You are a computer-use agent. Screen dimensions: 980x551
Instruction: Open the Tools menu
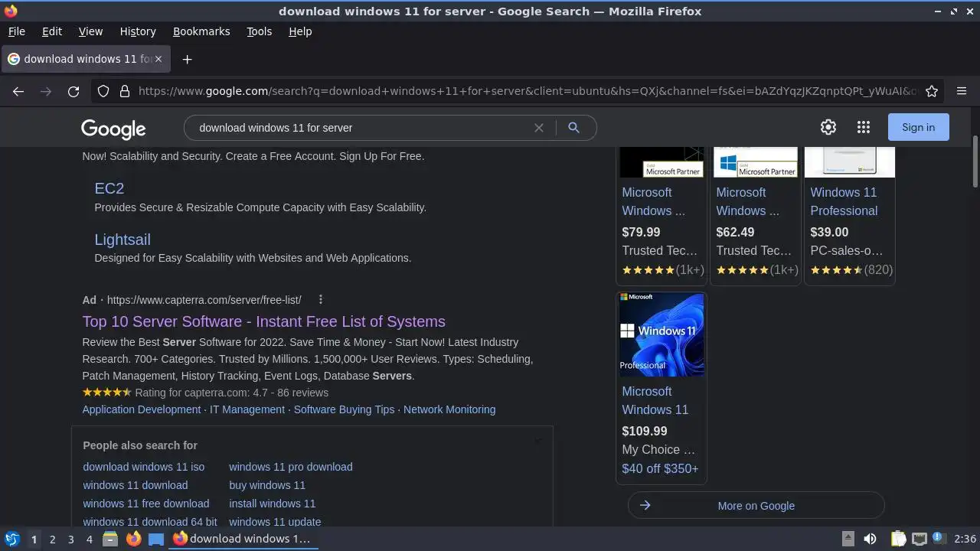259,31
